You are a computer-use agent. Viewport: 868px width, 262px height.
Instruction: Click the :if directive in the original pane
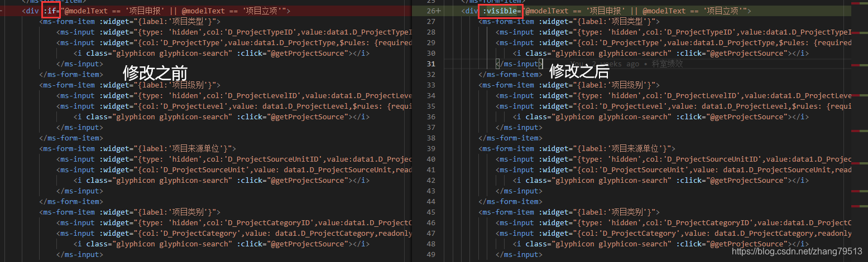coord(51,11)
